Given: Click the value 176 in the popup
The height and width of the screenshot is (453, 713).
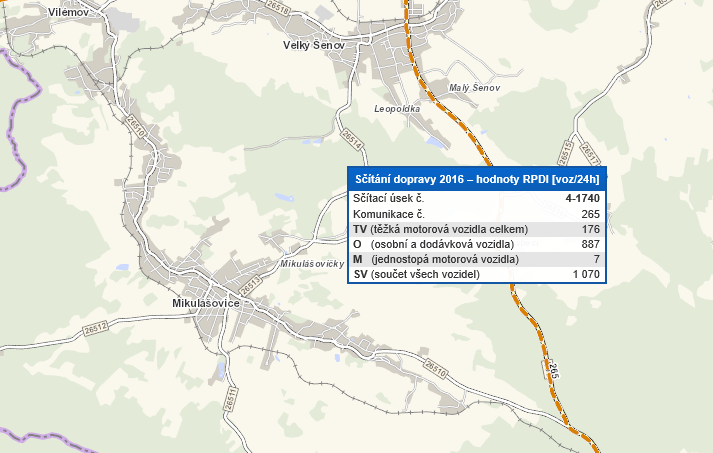Looking at the screenshot, I should click(591, 229).
